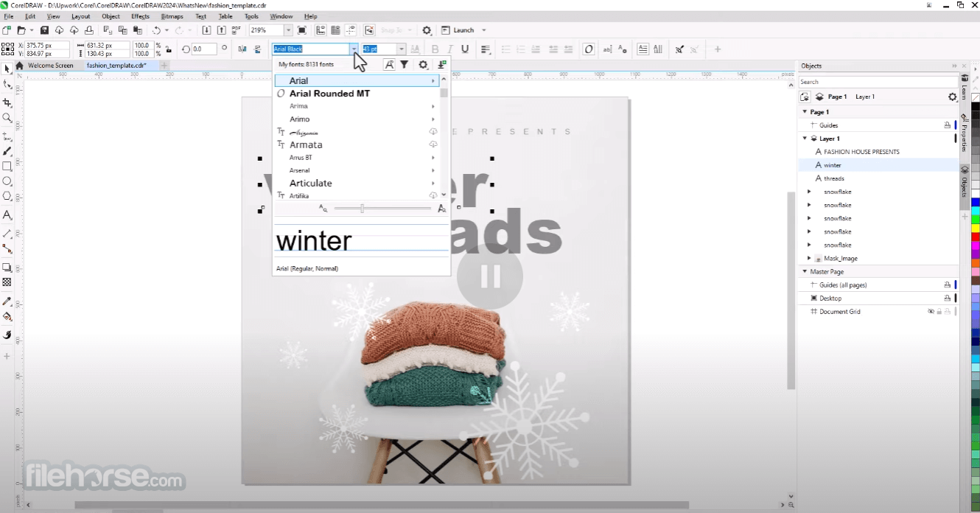Choose the Armata font

pos(306,145)
